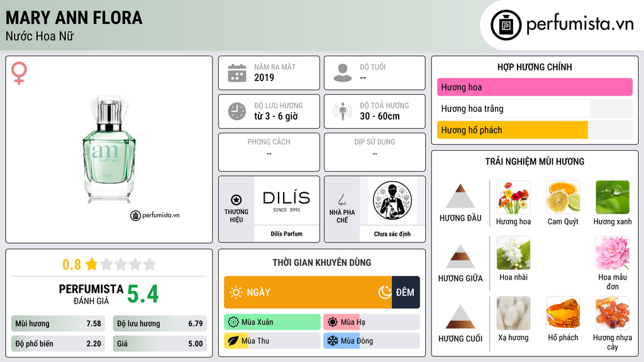
Task: Click the Nước Hoa Nữ subtitle
Action: (x=40, y=36)
